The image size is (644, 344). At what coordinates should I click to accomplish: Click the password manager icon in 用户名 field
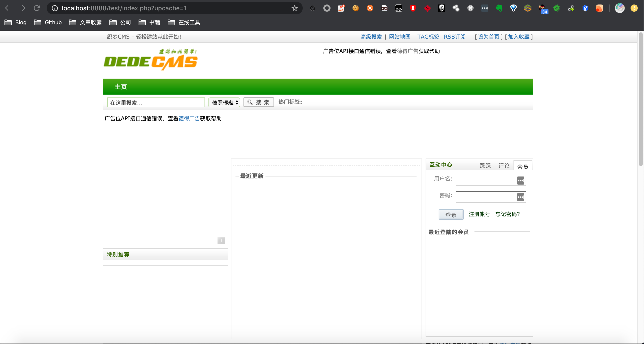point(520,181)
